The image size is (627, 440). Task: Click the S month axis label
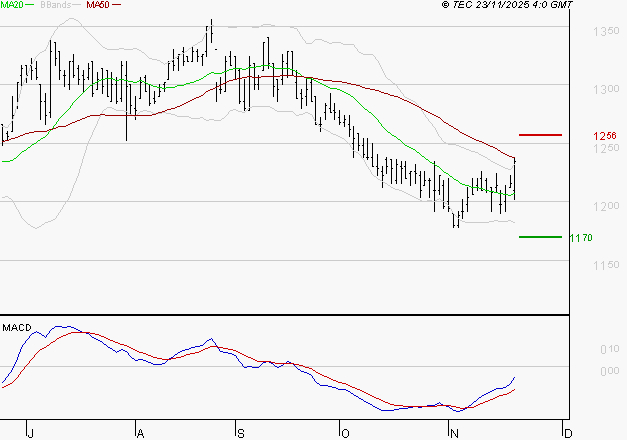(240, 434)
